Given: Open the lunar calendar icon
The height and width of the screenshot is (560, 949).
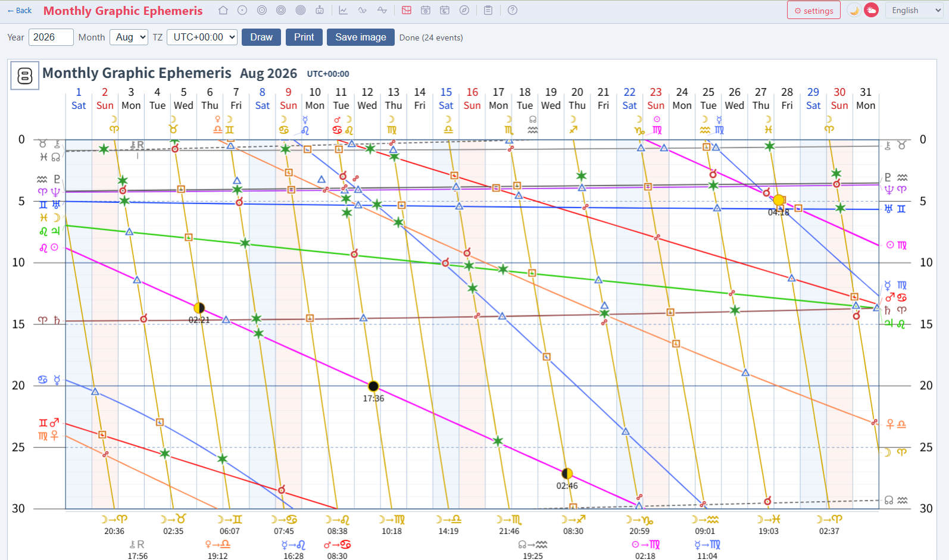Looking at the screenshot, I should point(445,10).
